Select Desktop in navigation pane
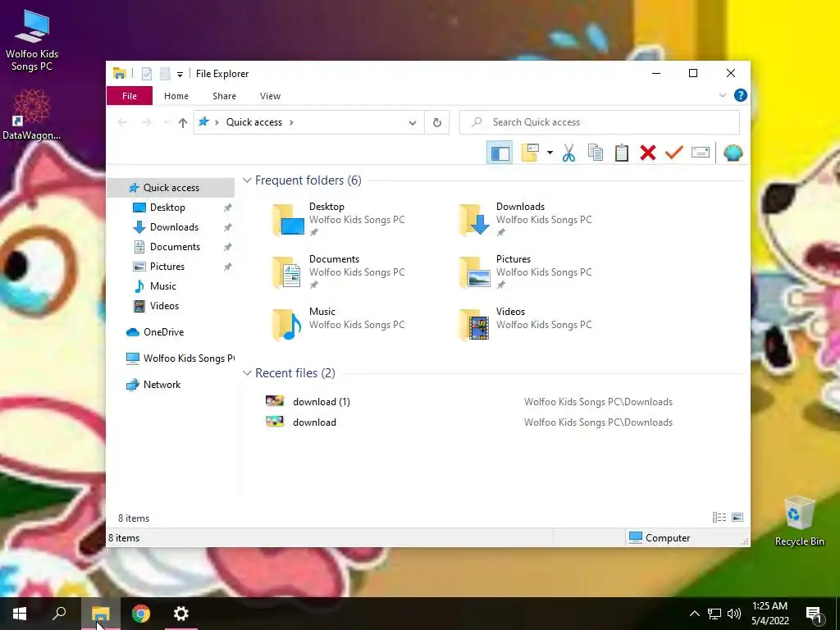Screen dimensions: 840x630 point(167,208)
